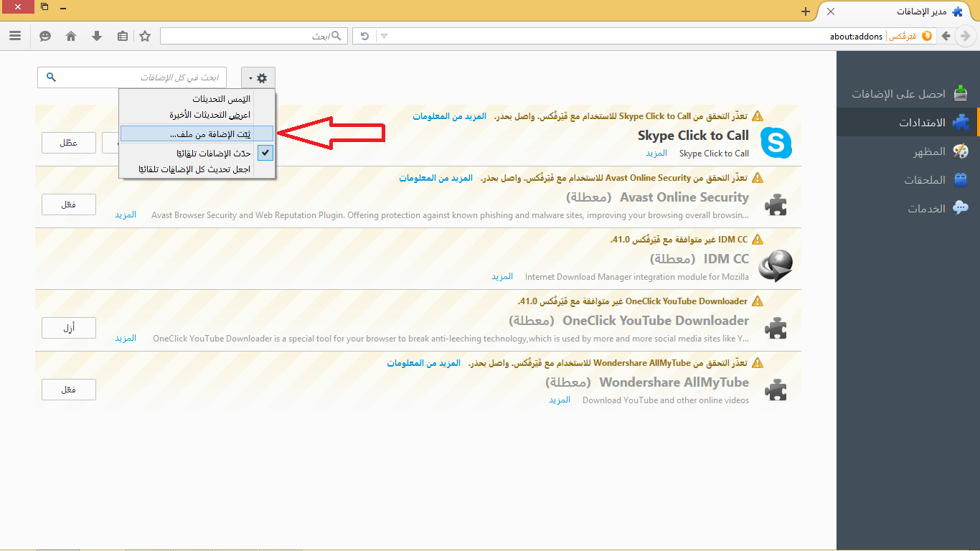Open المزيد من المعلومات link for Avast

click(x=436, y=178)
